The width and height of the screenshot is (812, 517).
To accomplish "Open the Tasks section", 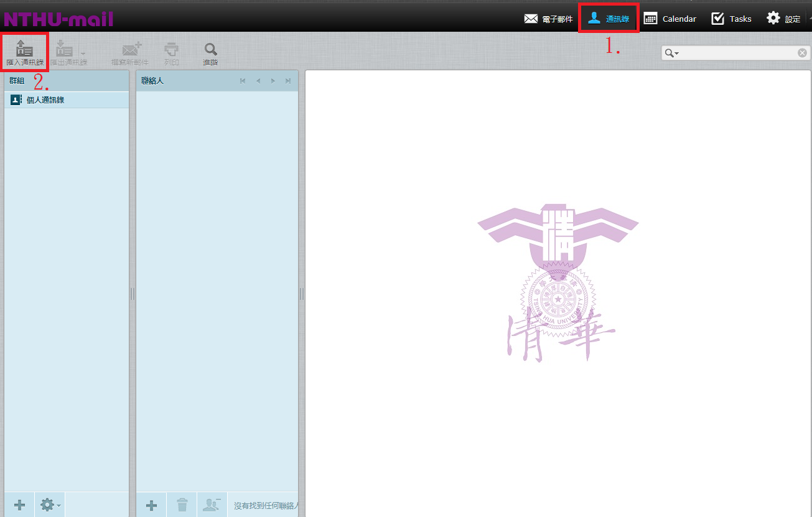I will [x=731, y=19].
